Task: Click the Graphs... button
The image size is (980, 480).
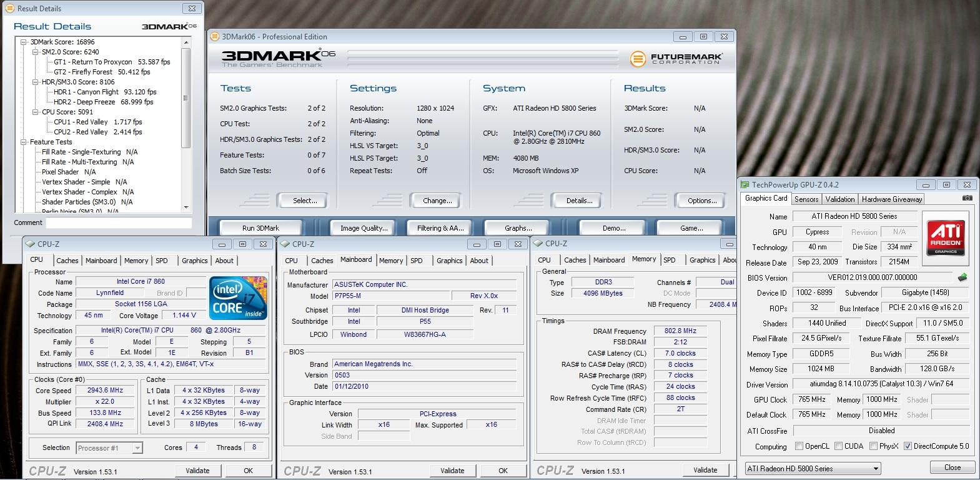Action: click(x=518, y=228)
